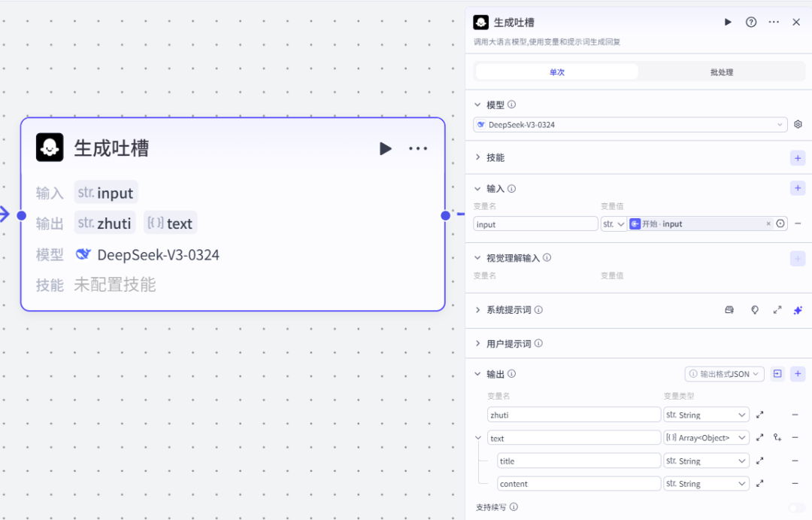Add child field to text output variable
812x520 pixels.
click(x=777, y=437)
